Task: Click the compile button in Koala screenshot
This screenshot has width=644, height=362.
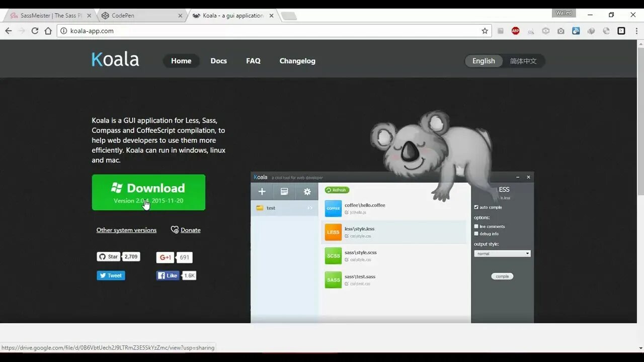Action: (502, 276)
